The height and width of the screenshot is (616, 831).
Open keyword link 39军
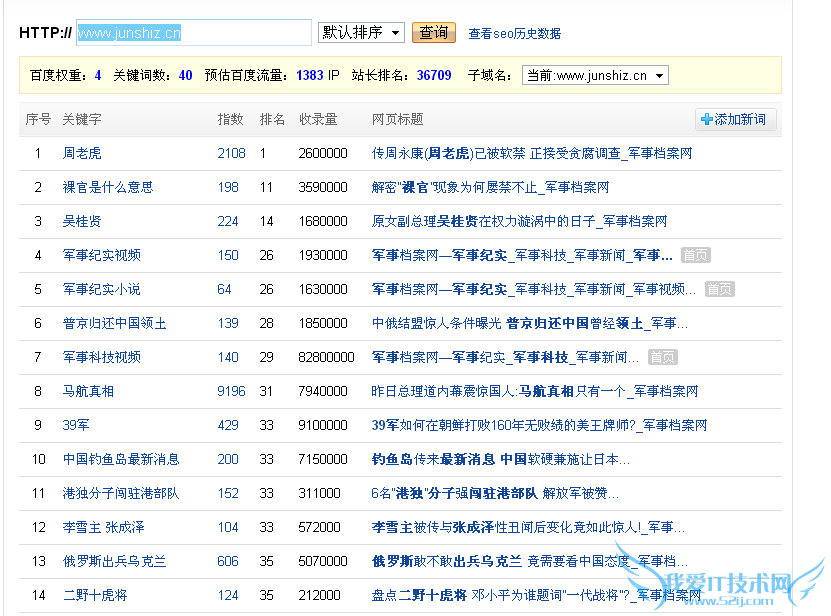[x=76, y=425]
